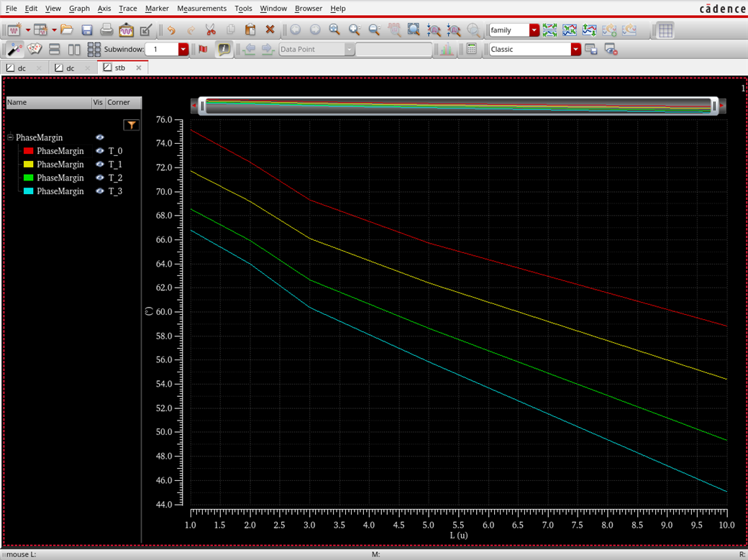Click the red flag marker icon
The height and width of the screenshot is (560, 748).
click(204, 49)
